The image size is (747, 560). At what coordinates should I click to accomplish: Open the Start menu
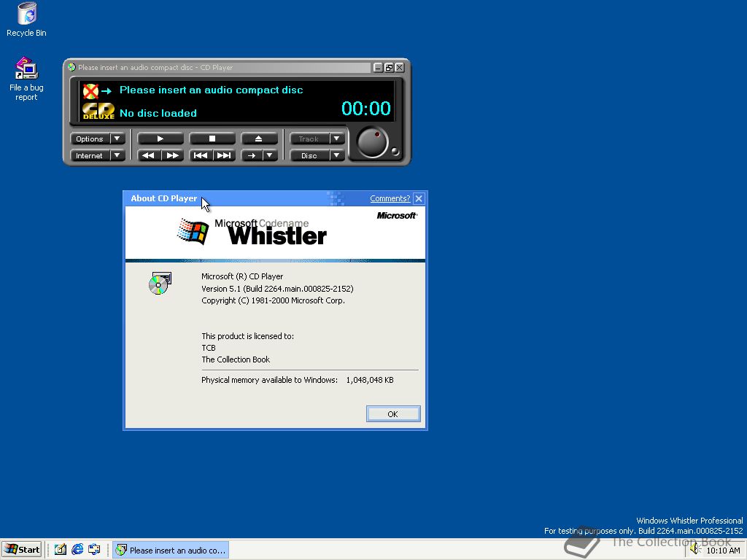pyautogui.click(x=22, y=550)
